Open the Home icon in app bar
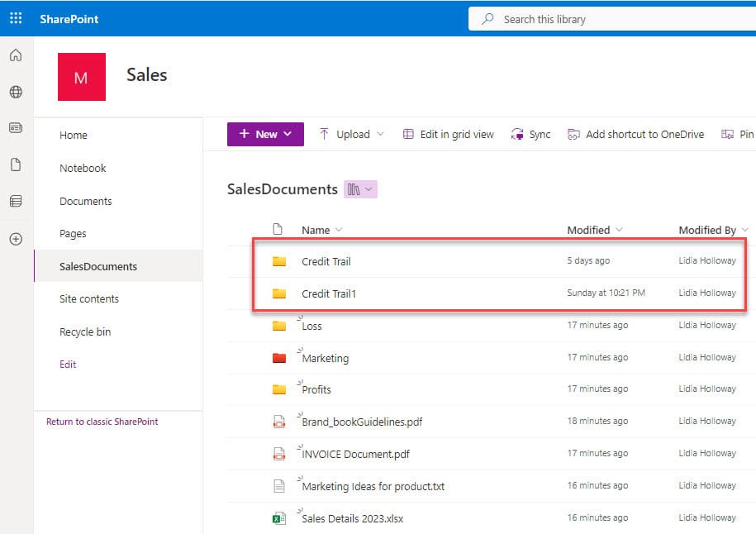The width and height of the screenshot is (756, 534). click(x=16, y=55)
